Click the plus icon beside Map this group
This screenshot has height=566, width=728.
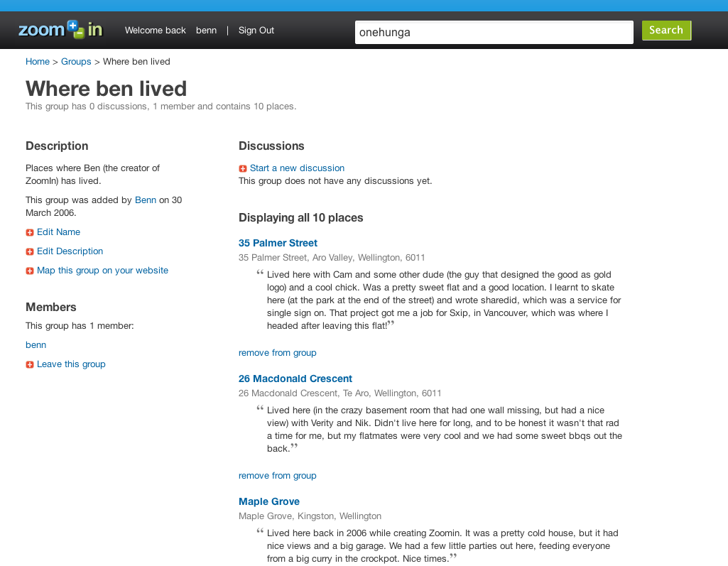30,271
